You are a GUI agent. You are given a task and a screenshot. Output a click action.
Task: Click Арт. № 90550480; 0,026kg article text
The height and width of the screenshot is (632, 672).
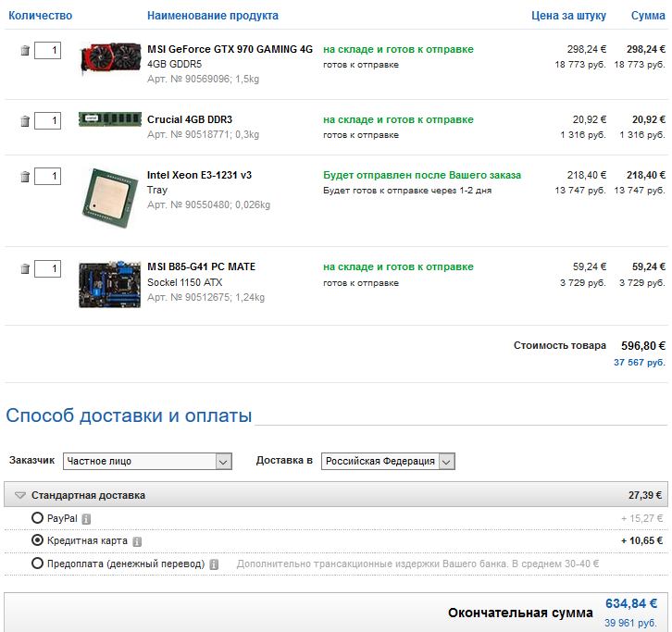[x=208, y=205]
